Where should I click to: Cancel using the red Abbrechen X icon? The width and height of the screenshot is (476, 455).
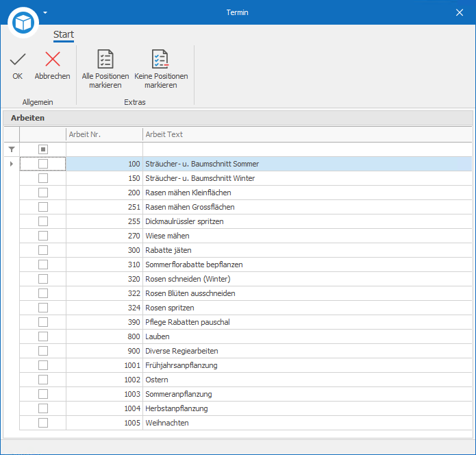(53, 59)
